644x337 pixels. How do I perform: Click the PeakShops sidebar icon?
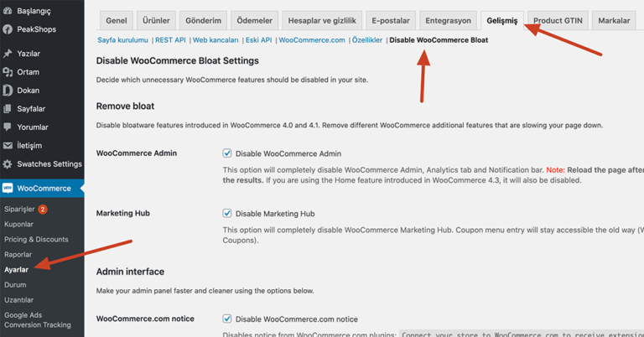tap(8, 29)
